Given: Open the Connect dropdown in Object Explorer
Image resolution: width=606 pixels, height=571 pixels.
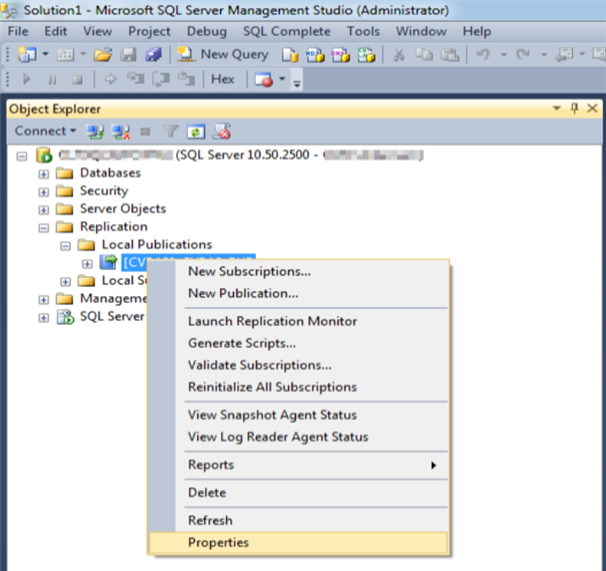Looking at the screenshot, I should click(45, 131).
